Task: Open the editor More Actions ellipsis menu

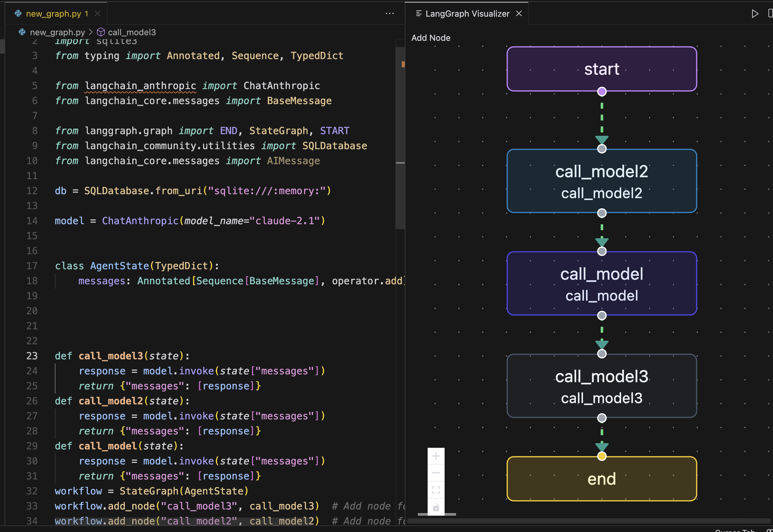Action: (x=389, y=14)
